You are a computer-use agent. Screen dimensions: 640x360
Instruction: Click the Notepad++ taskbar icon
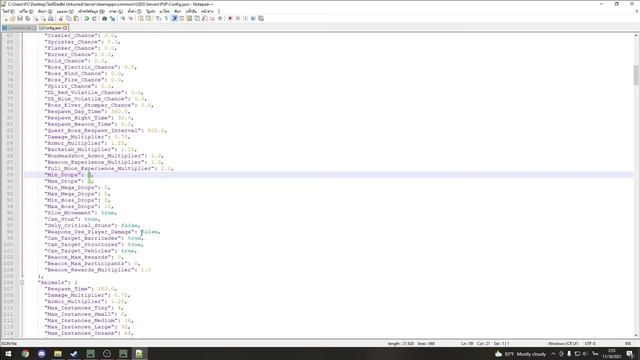[139, 354]
